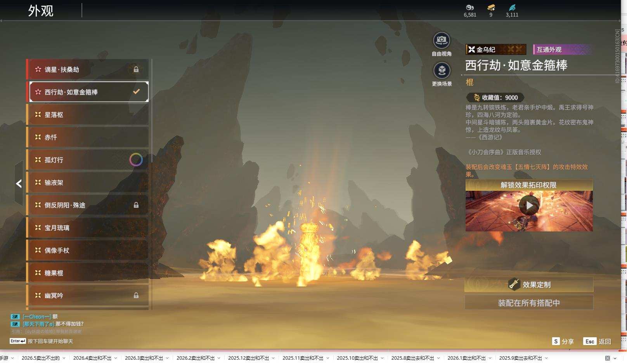Open dropdown arrow on the 手游 tab

(12, 358)
